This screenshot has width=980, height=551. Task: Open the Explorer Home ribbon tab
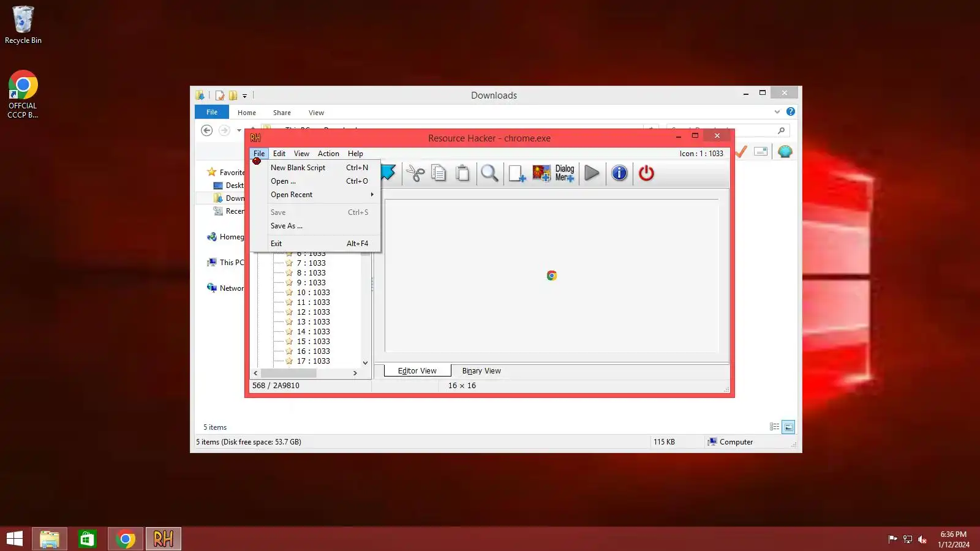[x=247, y=113]
